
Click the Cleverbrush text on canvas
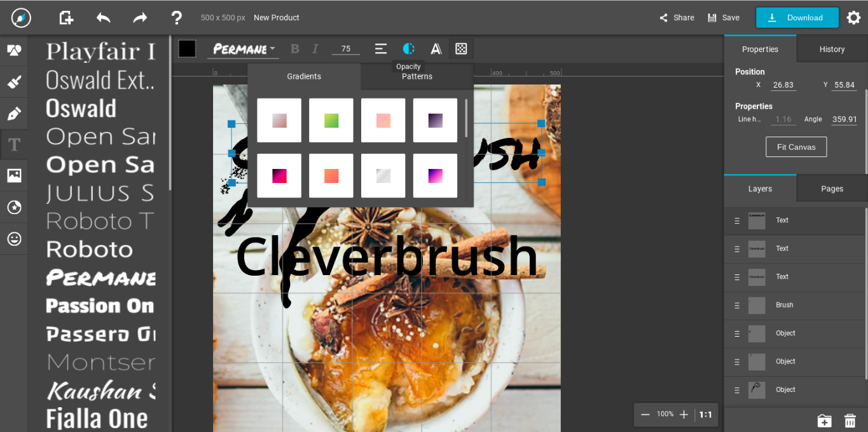(387, 257)
